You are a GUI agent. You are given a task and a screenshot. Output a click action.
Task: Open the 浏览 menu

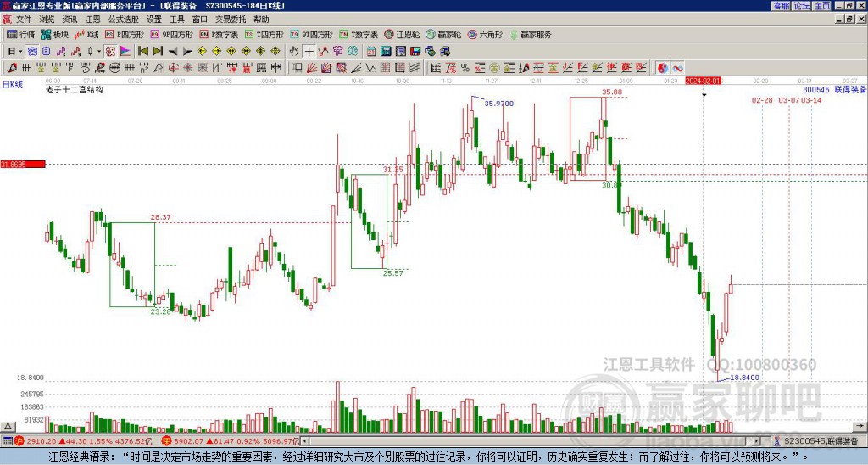point(47,20)
